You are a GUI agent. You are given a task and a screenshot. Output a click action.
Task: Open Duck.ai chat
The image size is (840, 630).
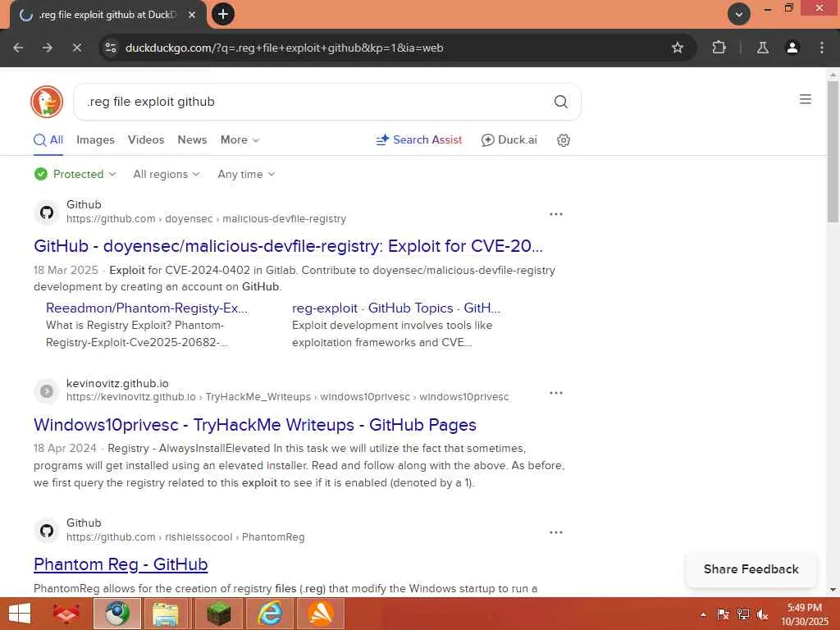pyautogui.click(x=509, y=139)
